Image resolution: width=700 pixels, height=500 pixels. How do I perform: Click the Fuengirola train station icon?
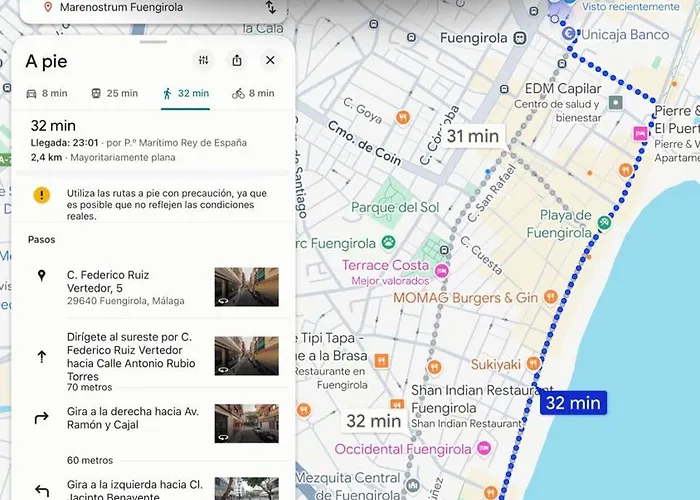click(x=520, y=38)
